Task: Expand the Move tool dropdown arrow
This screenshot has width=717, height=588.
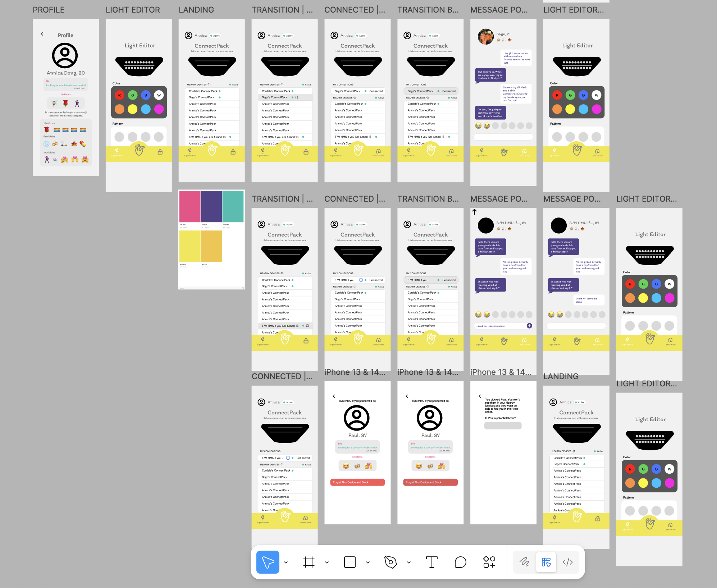Action: [286, 562]
